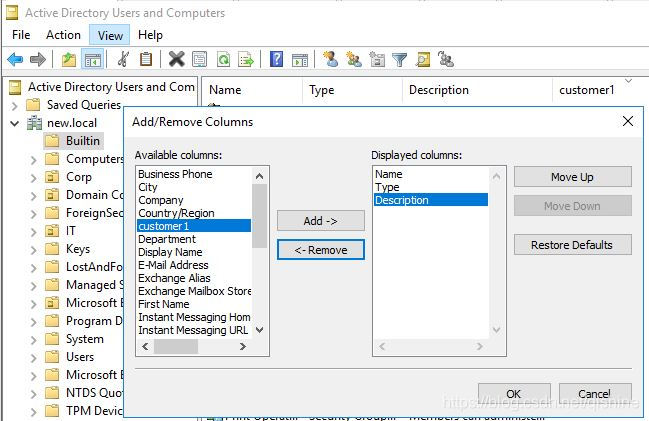Select E-Mail Address in Available columns

[x=194, y=265]
